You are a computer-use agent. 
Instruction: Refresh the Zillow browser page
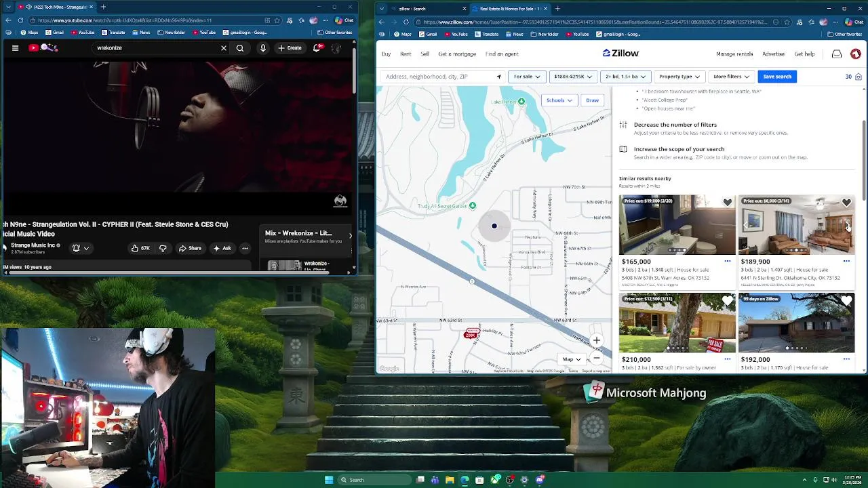pos(406,22)
